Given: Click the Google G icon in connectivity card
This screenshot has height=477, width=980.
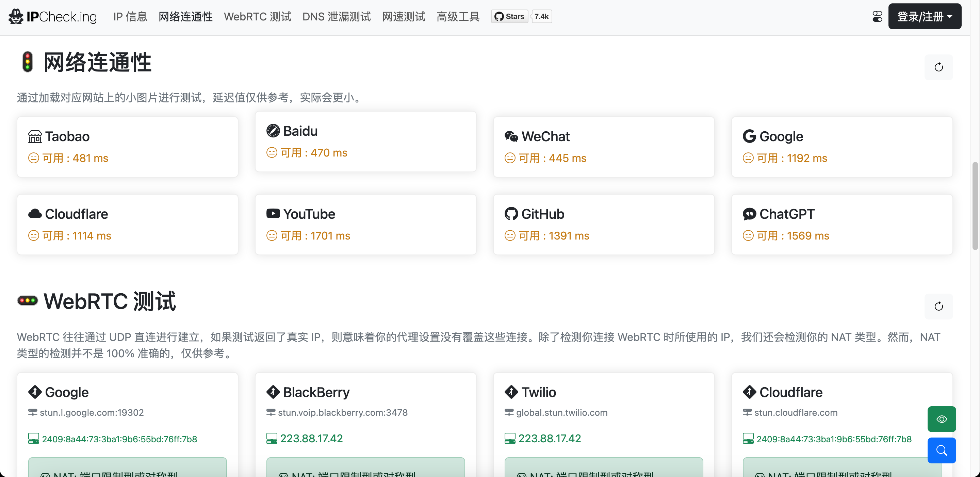Looking at the screenshot, I should pyautogui.click(x=749, y=136).
